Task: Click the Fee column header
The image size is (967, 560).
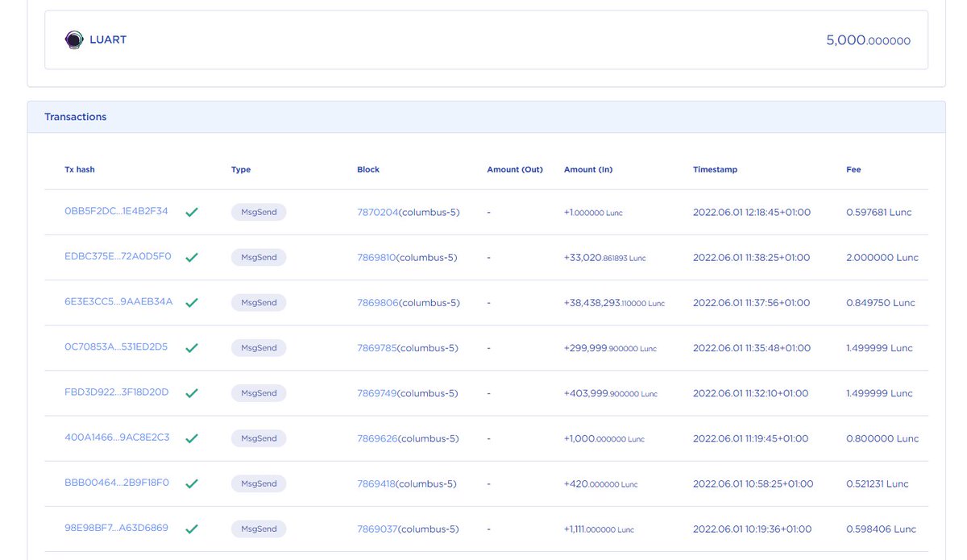Action: click(853, 169)
